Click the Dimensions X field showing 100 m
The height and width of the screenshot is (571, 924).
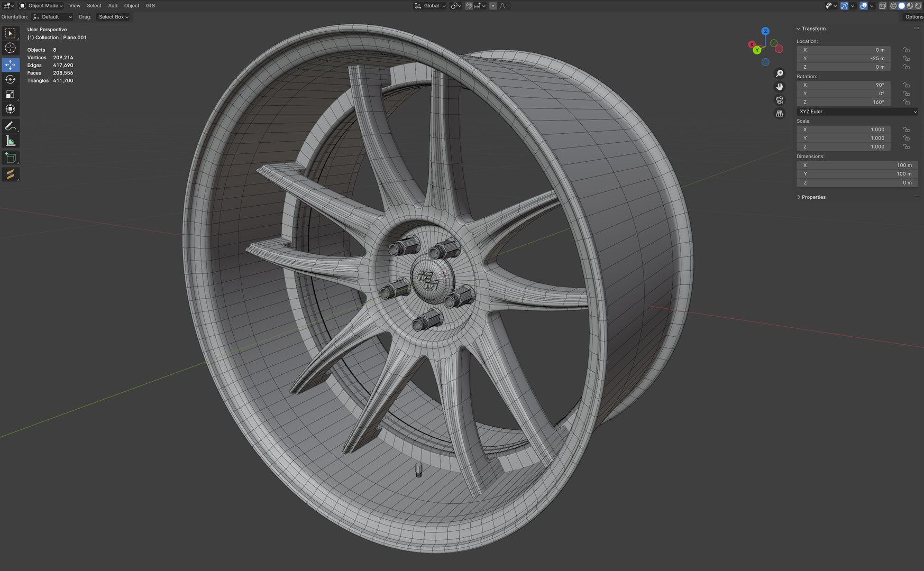[857, 165]
